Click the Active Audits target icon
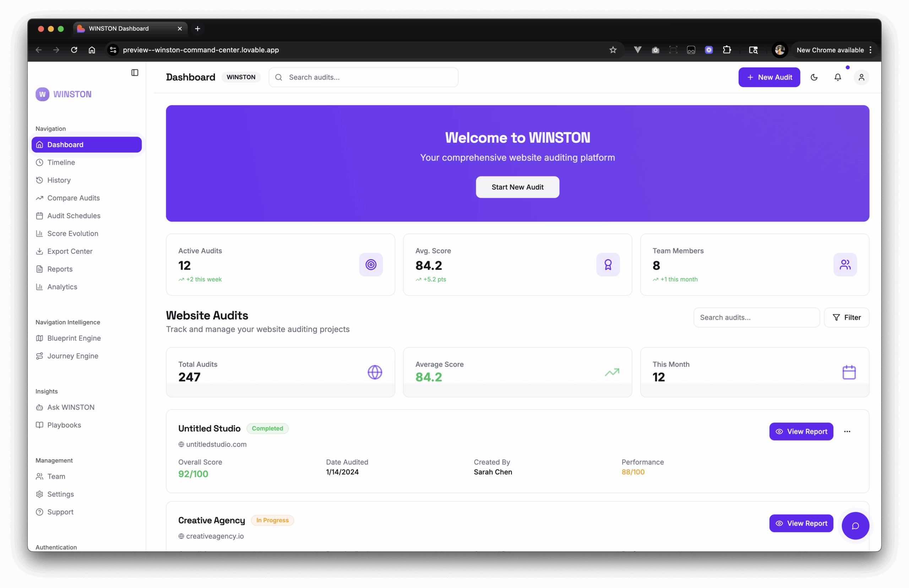 tap(370, 265)
